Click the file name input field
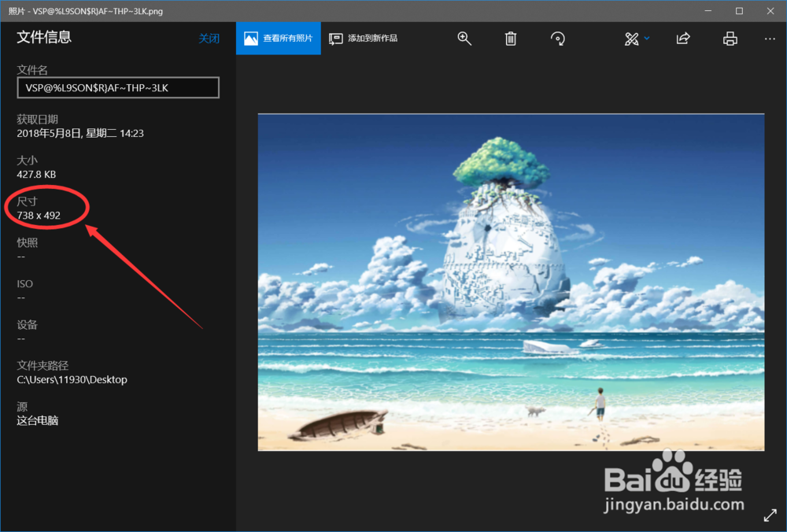This screenshot has height=532, width=787. point(118,88)
